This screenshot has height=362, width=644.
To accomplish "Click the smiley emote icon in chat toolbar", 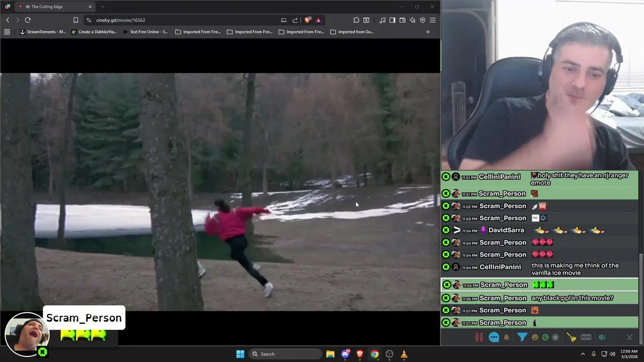I will pyautogui.click(x=535, y=337).
